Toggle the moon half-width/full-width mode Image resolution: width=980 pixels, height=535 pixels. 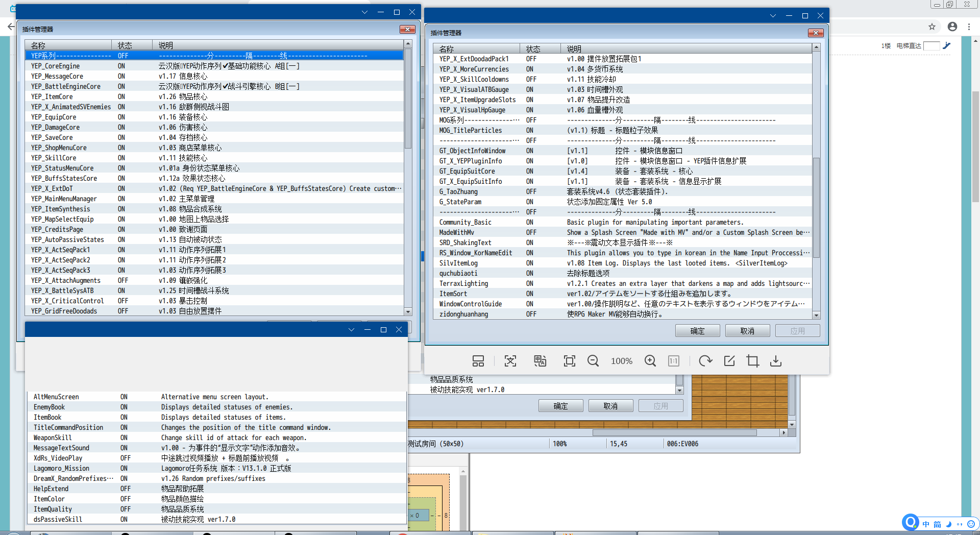[948, 524]
